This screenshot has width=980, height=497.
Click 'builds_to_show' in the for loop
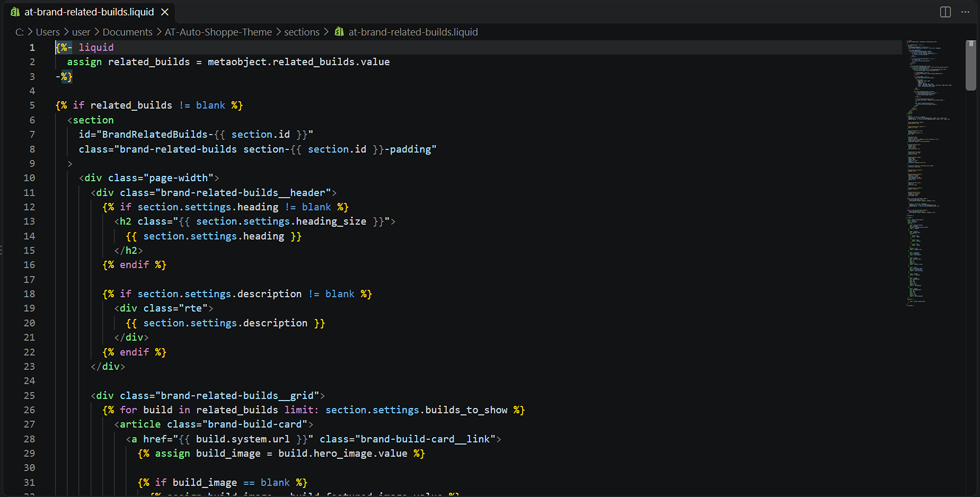466,410
